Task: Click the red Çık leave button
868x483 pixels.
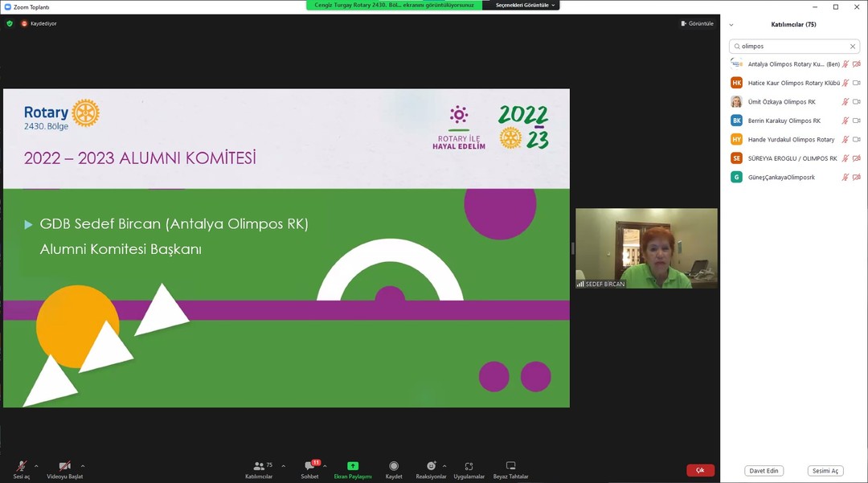Action: coord(700,470)
